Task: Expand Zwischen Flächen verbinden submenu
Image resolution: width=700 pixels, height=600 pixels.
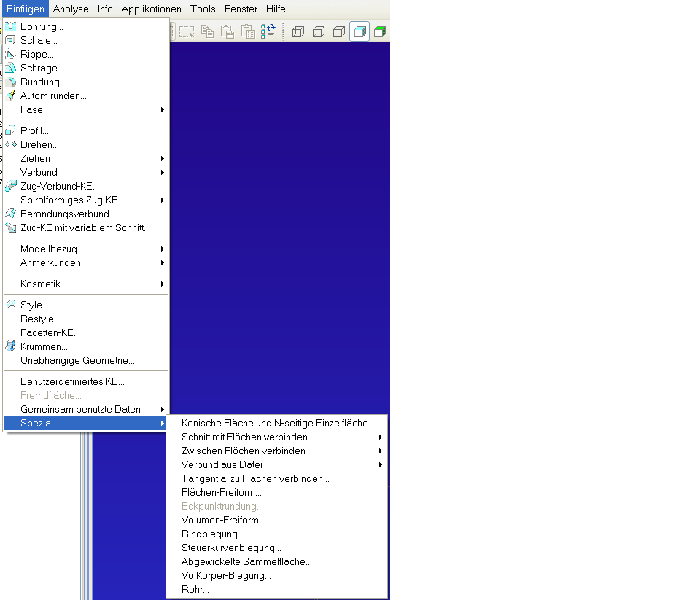Action: click(x=277, y=451)
